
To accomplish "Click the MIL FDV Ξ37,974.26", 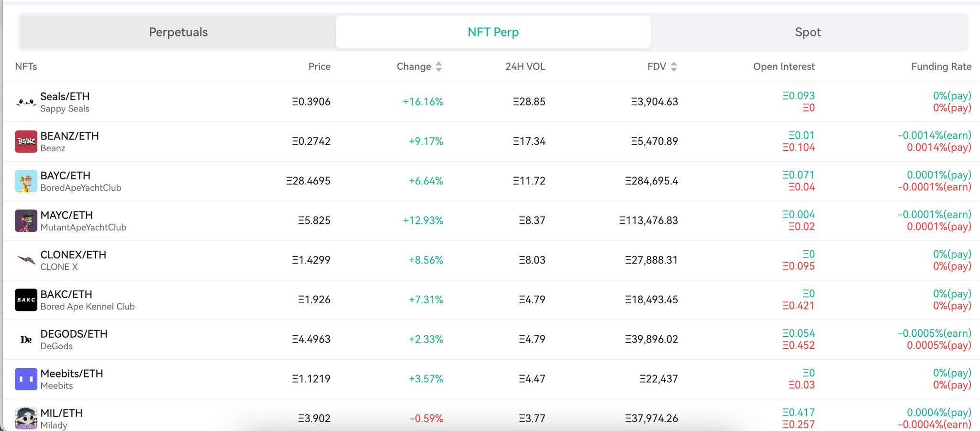I will pos(651,419).
